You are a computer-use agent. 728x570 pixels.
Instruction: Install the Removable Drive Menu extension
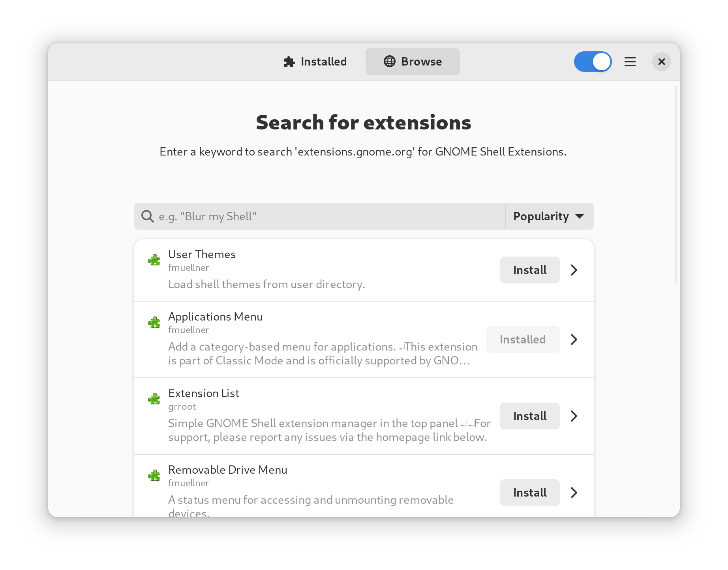[529, 493]
